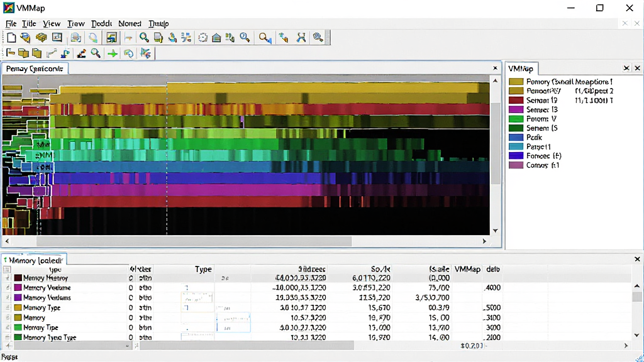Click the orange magnifier with blue arrow
This screenshot has width=644, height=362.
coord(265,38)
